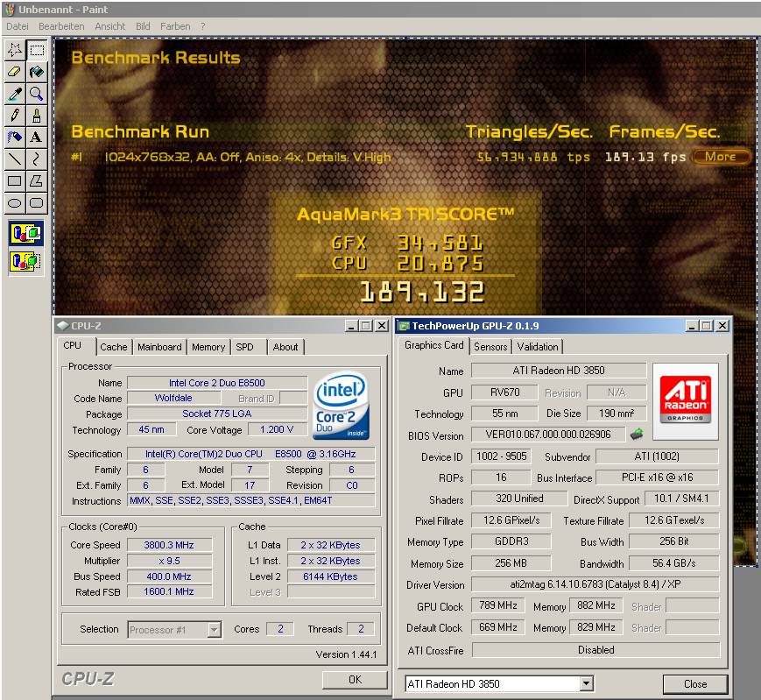Select the Rectangle shape tool
Image resolution: width=761 pixels, height=700 pixels.
tap(15, 181)
